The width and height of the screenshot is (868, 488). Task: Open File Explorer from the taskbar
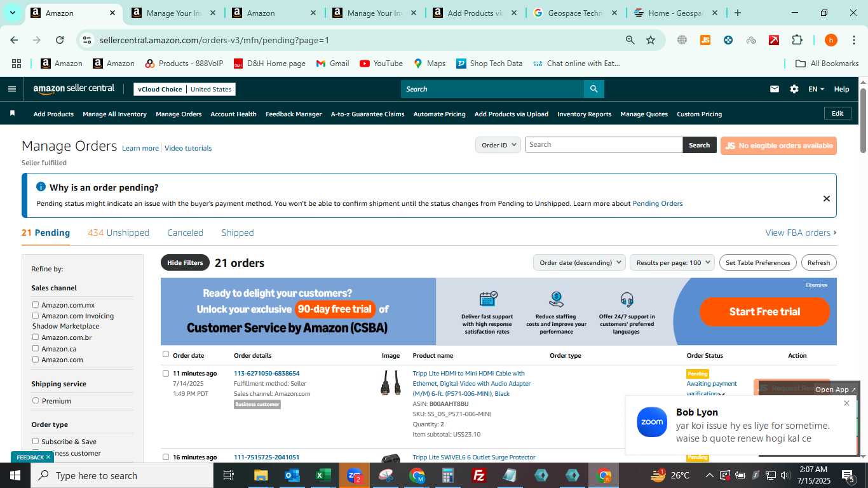pos(261,475)
